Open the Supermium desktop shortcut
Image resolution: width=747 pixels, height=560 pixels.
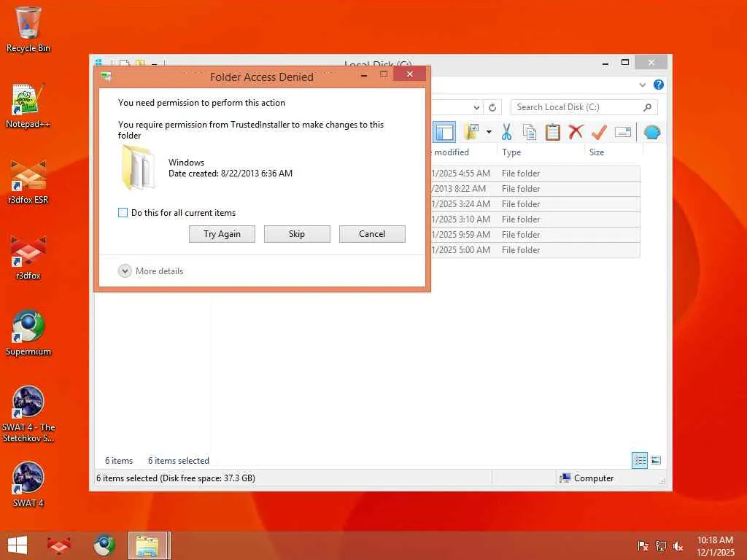(x=28, y=332)
